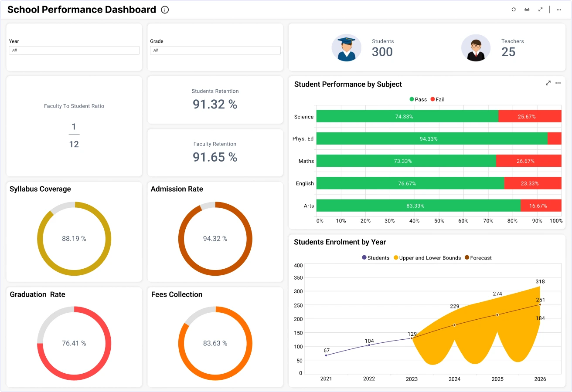Toggle Upper and Lower Bounds legend
The width and height of the screenshot is (572, 392).
[426, 258]
